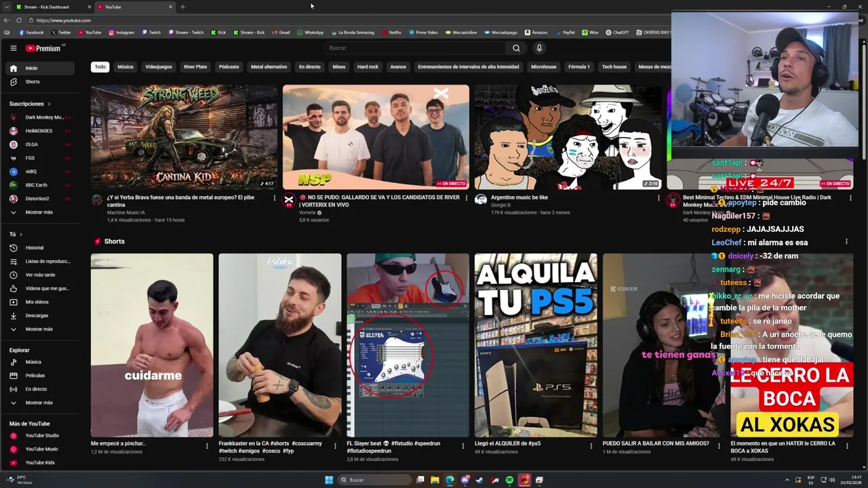Open BBC Earth subscription channel
This screenshot has width=868, height=488.
point(41,185)
